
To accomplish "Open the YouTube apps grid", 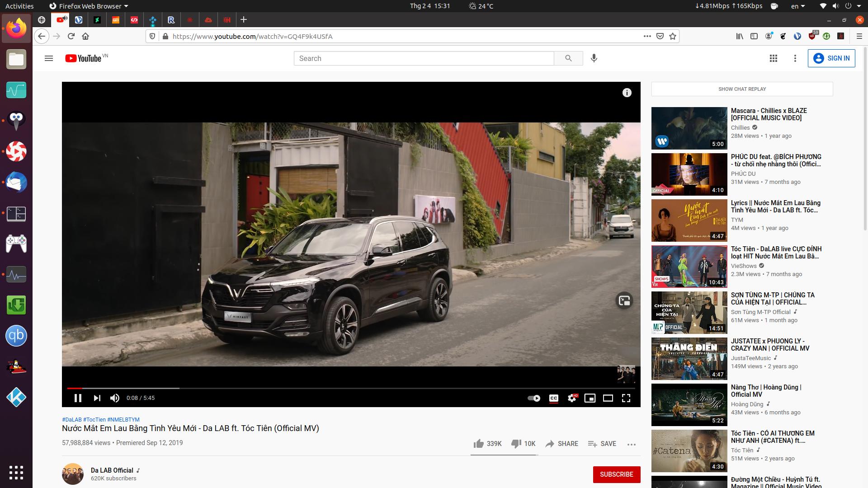I will (x=774, y=58).
